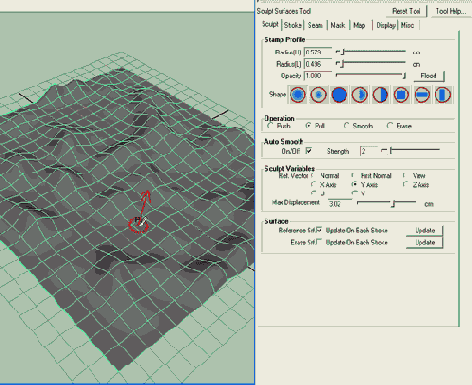This screenshot has height=385, width=472.
Task: Enable Erase Srf Update On Each Stroke
Action: 319,242
